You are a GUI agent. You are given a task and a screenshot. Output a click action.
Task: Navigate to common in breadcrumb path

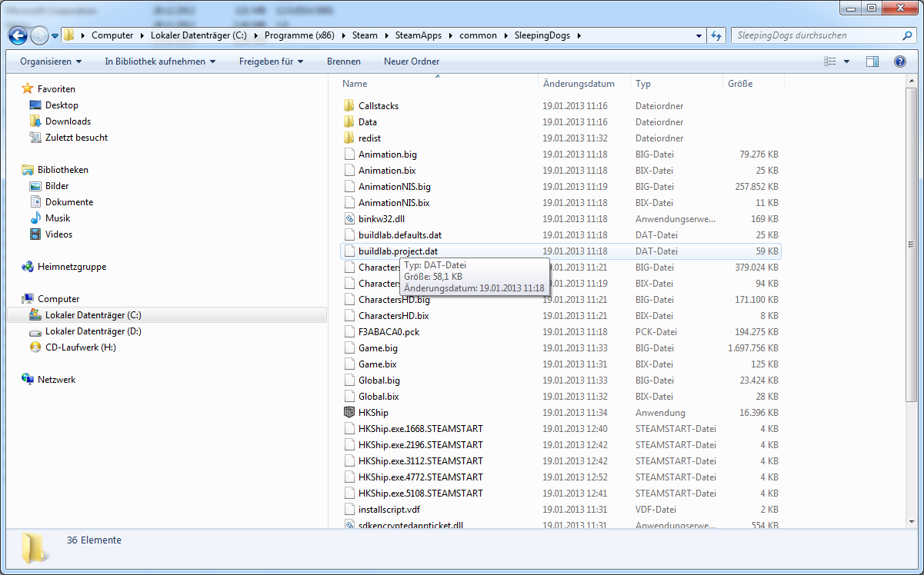pyautogui.click(x=478, y=35)
